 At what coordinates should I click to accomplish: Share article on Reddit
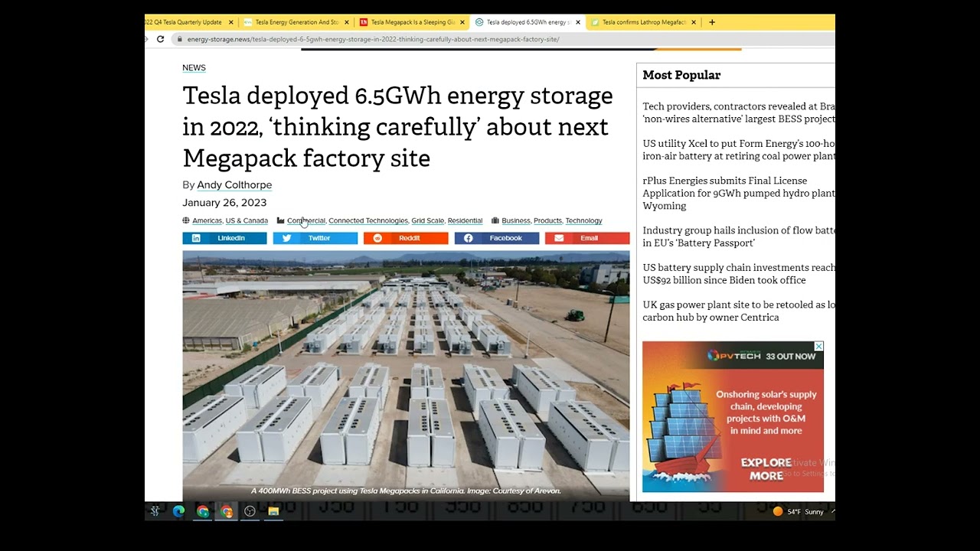(406, 238)
